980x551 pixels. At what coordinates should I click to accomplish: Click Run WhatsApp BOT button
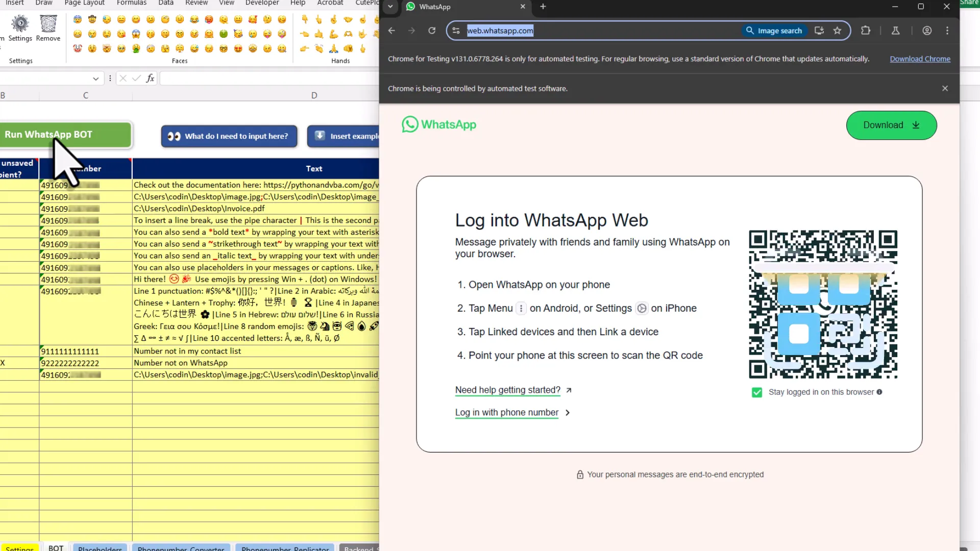[65, 135]
